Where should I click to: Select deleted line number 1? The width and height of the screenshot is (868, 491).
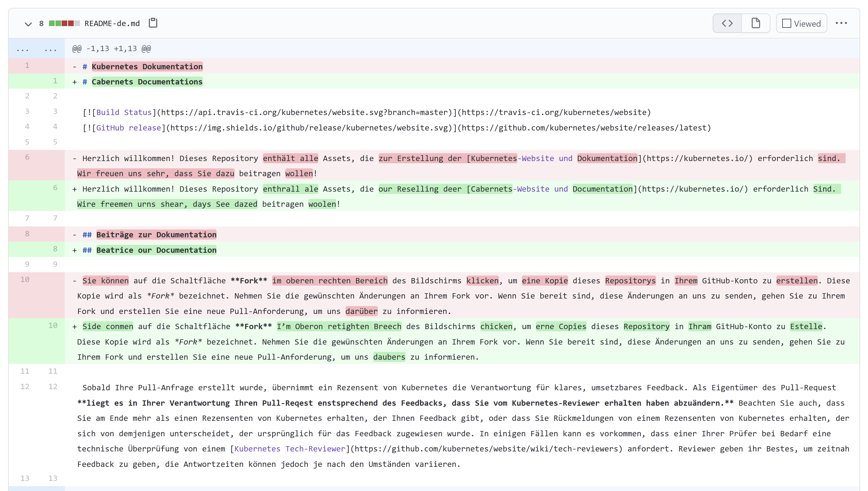click(x=27, y=65)
